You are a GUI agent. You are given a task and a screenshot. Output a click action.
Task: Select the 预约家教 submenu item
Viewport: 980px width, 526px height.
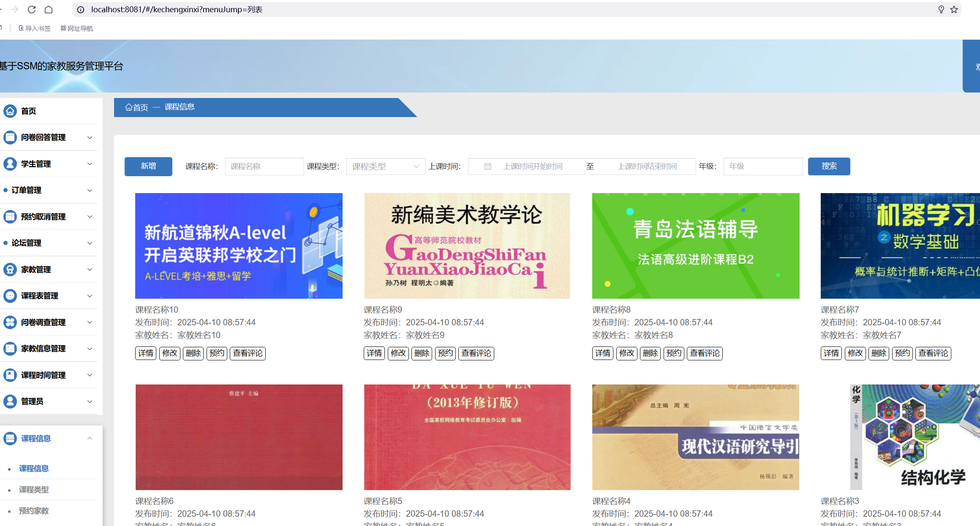click(x=34, y=511)
